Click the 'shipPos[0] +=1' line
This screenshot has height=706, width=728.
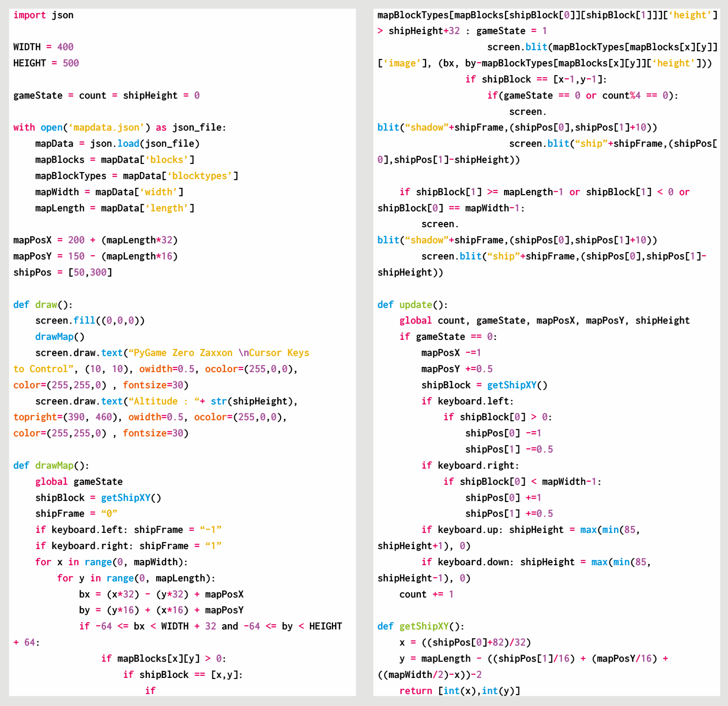(x=503, y=498)
